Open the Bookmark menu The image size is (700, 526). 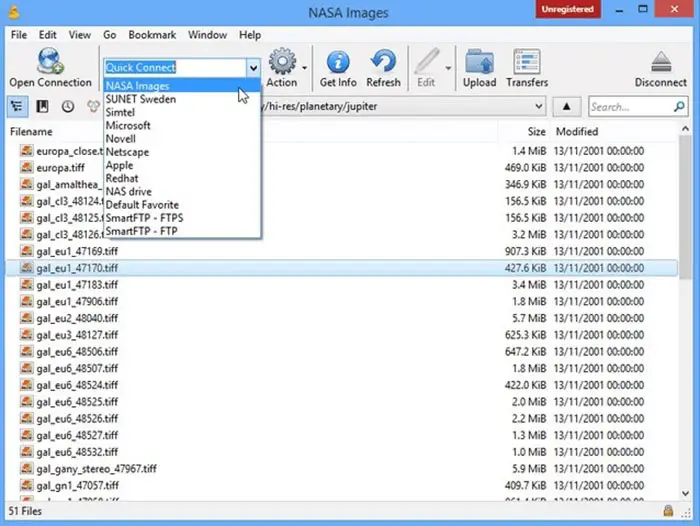tap(152, 35)
